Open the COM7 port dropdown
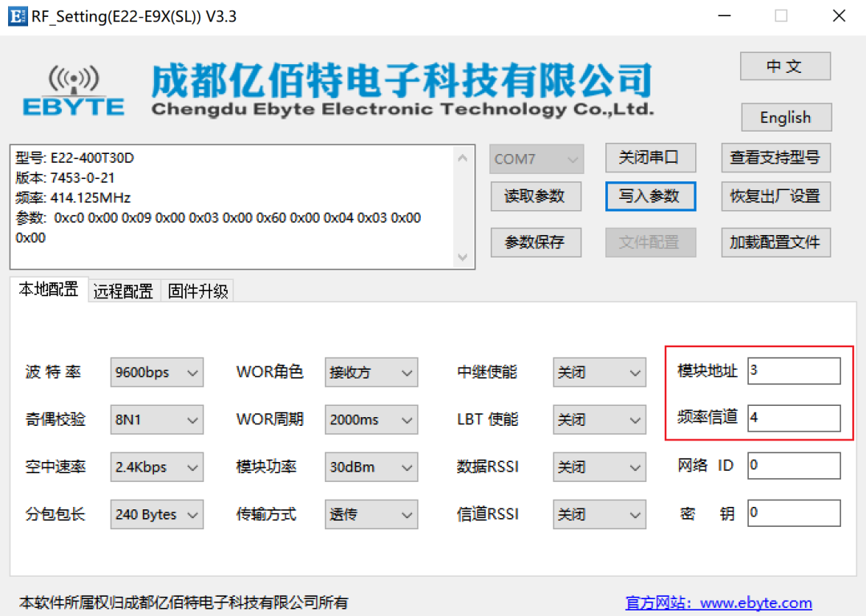This screenshot has height=616, width=866. coord(536,159)
